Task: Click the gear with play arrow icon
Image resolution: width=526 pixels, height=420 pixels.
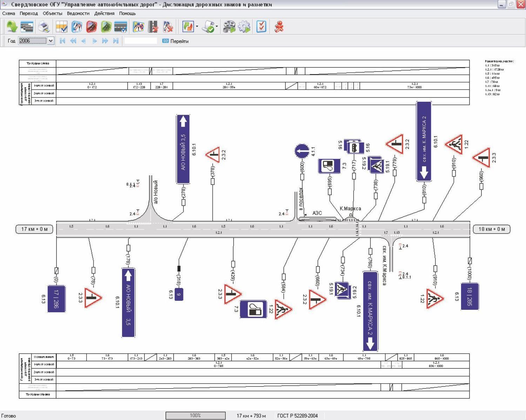Action: click(244, 27)
